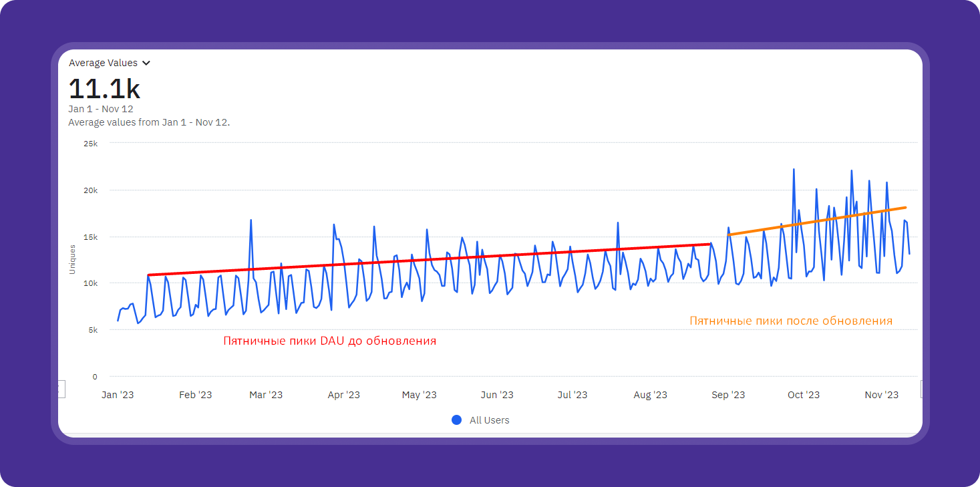Click the 11.1k average value headline
Viewport: 980px width, 487px height.
pos(104,89)
